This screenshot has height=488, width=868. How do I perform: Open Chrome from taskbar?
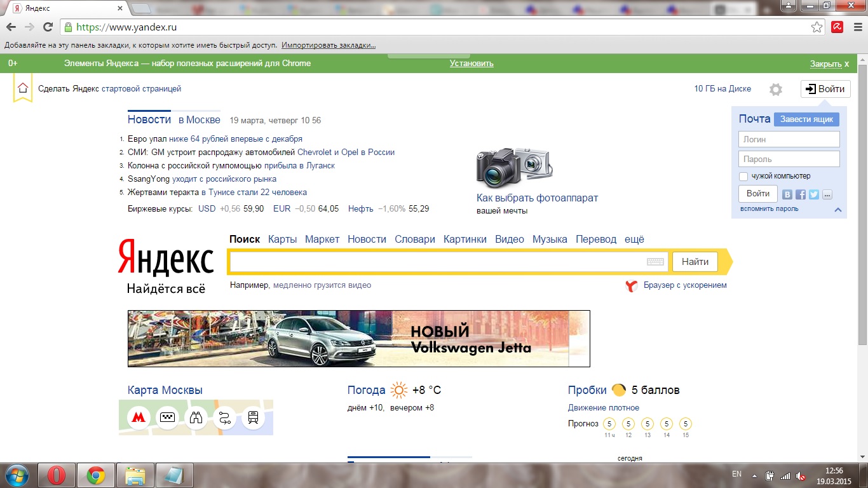click(x=96, y=475)
